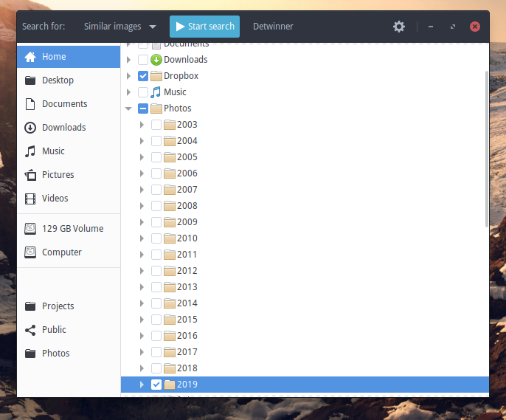Go to Public shared folder in sidebar
506x420 pixels.
point(54,330)
